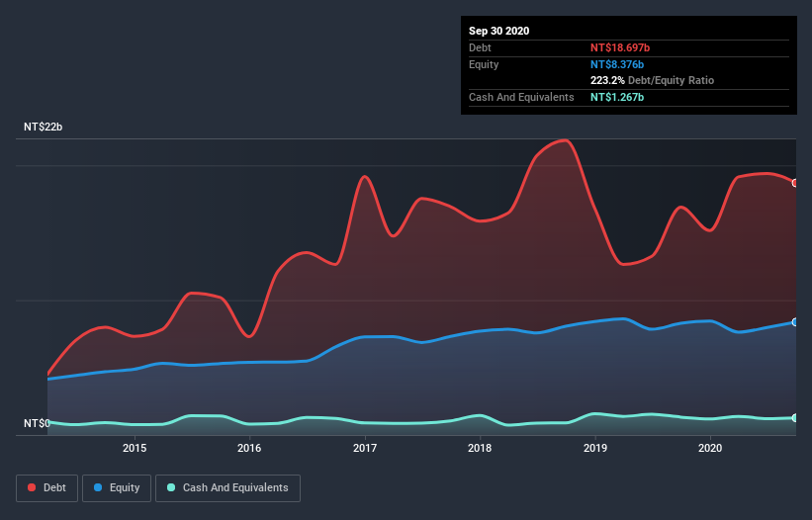The width and height of the screenshot is (812, 520).
Task: Click the NT$22b y-axis label
Action: click(43, 127)
